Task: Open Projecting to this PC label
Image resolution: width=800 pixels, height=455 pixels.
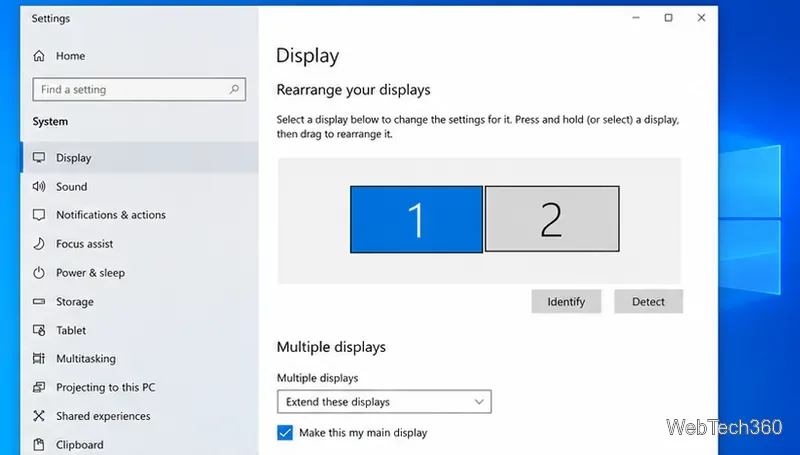Action: pos(106,387)
